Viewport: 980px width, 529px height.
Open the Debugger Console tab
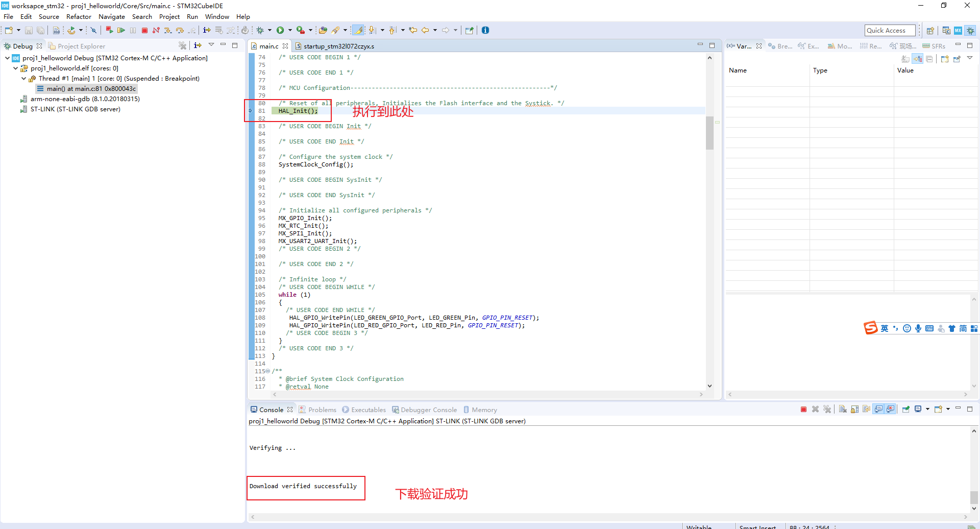(x=424, y=410)
